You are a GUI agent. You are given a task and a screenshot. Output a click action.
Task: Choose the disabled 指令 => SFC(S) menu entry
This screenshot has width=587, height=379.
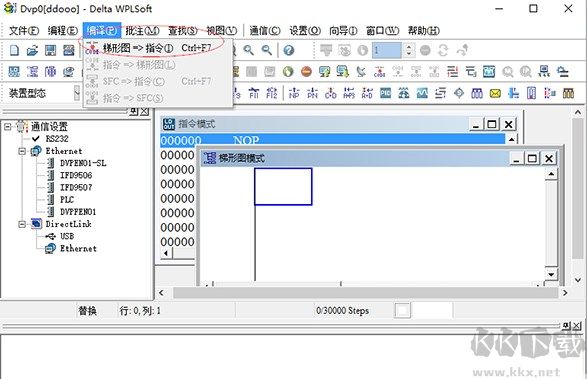[x=157, y=98]
